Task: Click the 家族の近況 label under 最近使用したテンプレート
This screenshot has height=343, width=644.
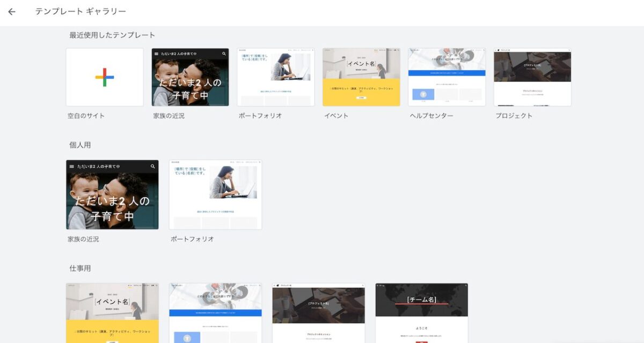Action: click(169, 115)
